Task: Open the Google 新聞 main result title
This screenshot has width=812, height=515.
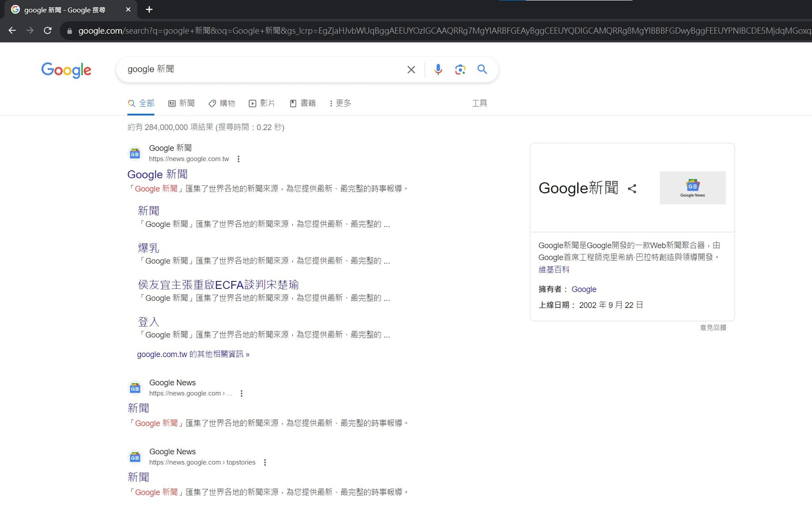Action: tap(157, 175)
